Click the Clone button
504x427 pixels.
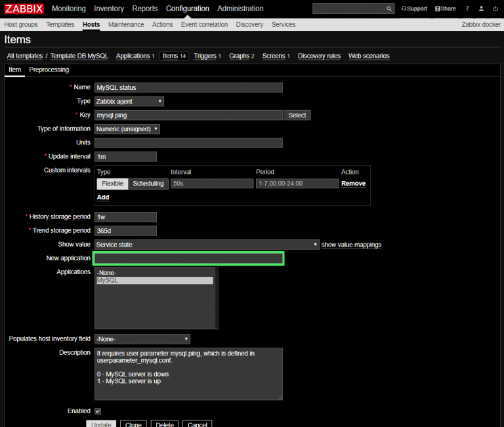pyautogui.click(x=133, y=424)
